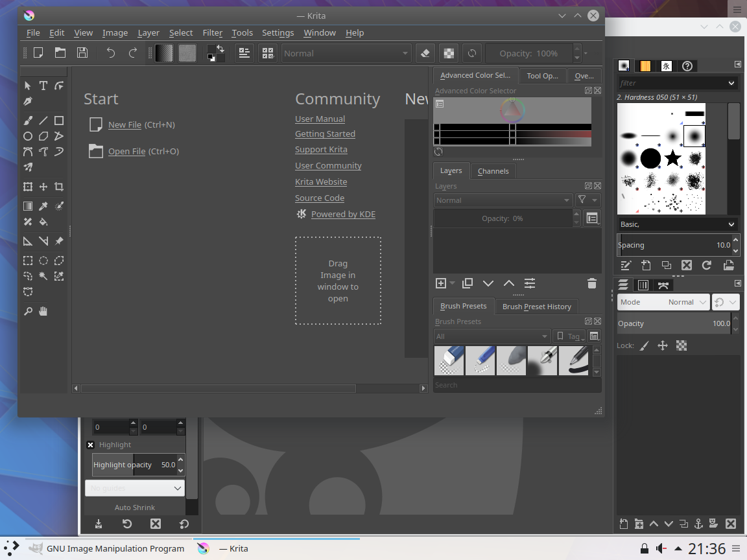
Task: Click the volume icon in system tray
Action: [x=661, y=548]
